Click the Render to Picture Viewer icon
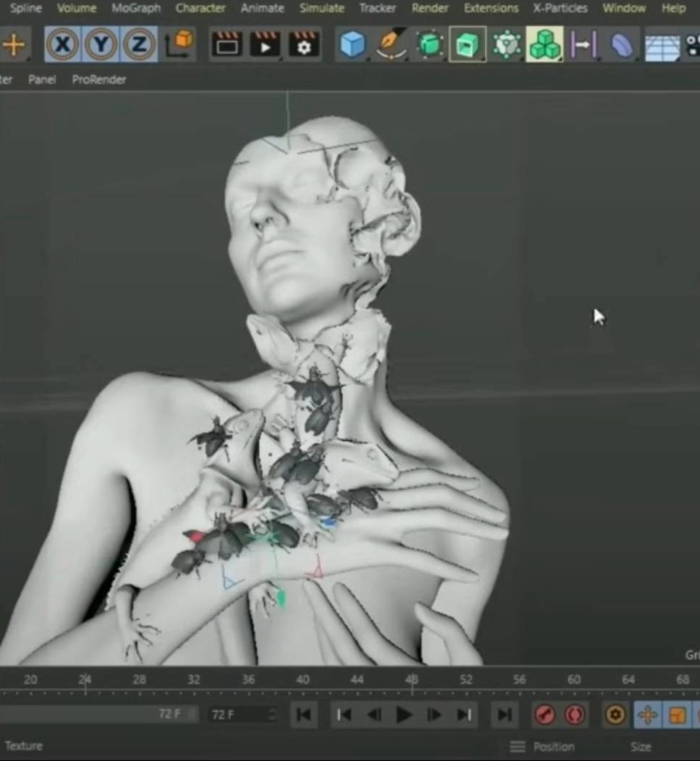 [x=266, y=44]
